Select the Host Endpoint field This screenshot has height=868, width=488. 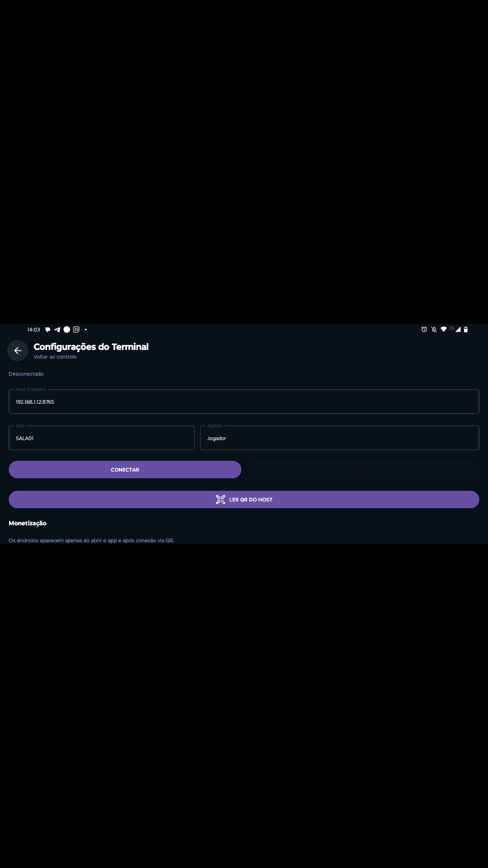click(244, 401)
